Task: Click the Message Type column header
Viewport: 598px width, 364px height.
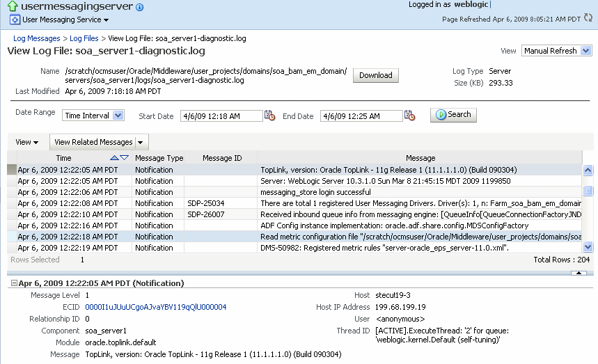Action: click(159, 158)
